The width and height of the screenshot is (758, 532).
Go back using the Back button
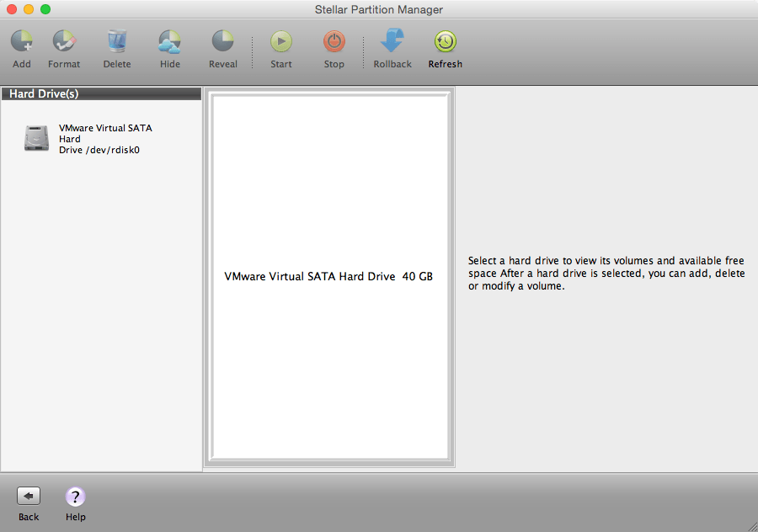[x=29, y=496]
